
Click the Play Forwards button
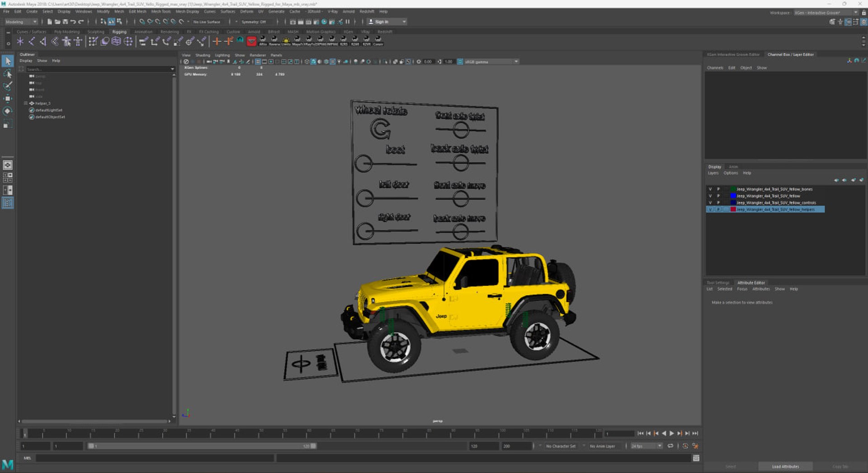[672, 433]
